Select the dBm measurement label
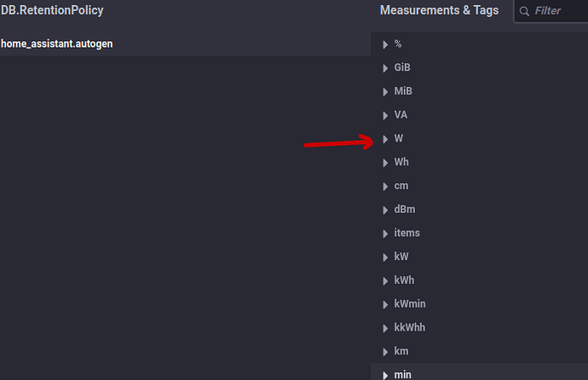Screen dimensions: 588x380 (405, 210)
